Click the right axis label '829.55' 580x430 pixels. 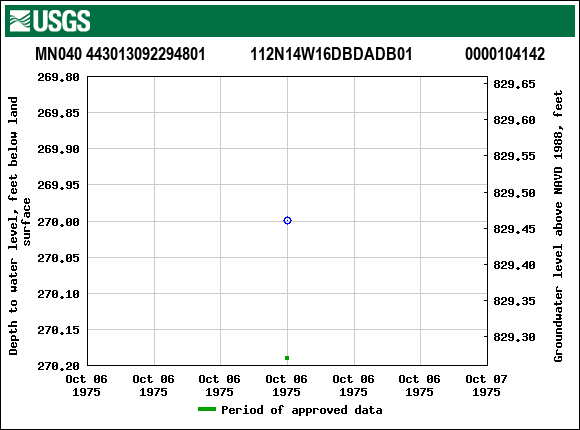pos(514,156)
